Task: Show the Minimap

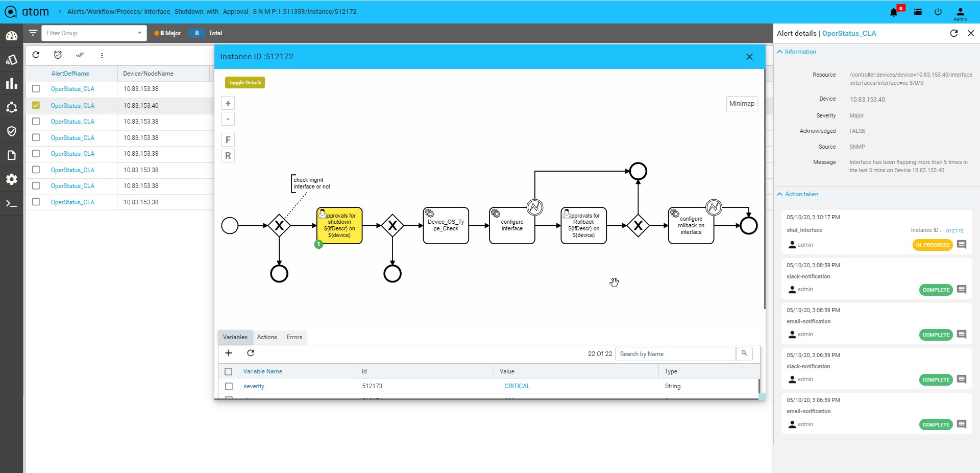Action: point(742,104)
